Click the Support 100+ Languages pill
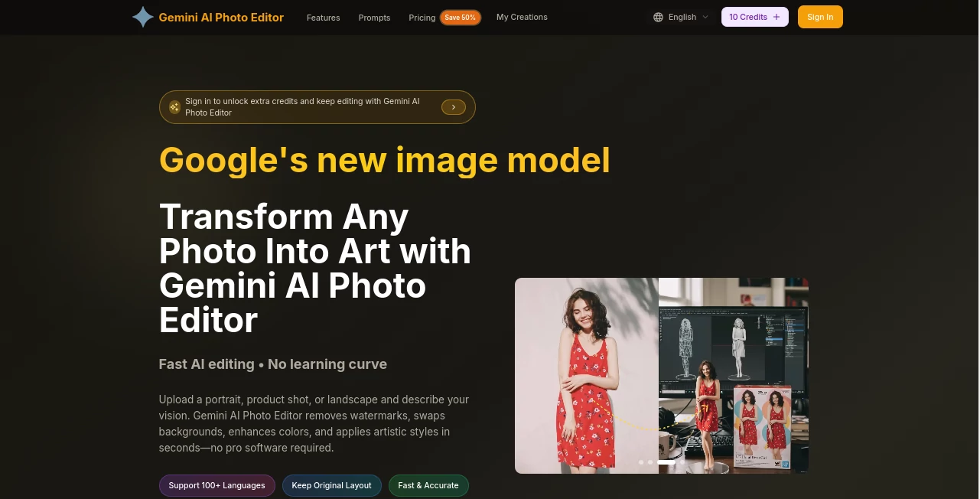Image resolution: width=980 pixels, height=499 pixels. pos(217,485)
